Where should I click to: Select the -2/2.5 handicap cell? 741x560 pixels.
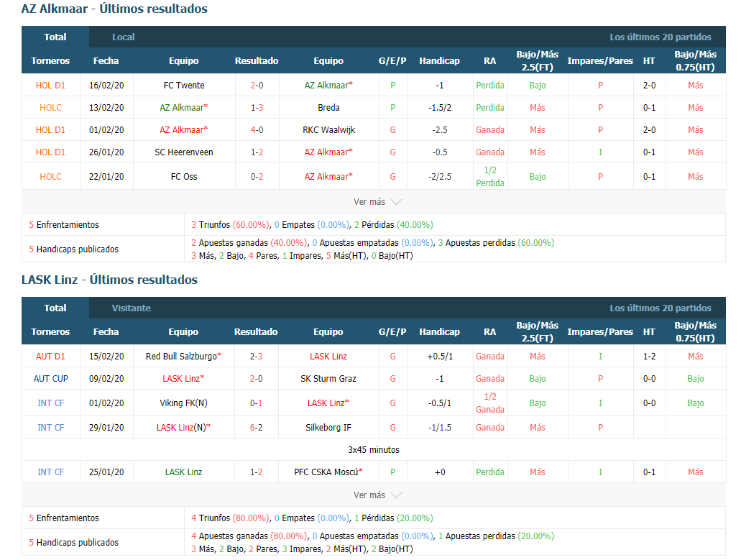439,176
